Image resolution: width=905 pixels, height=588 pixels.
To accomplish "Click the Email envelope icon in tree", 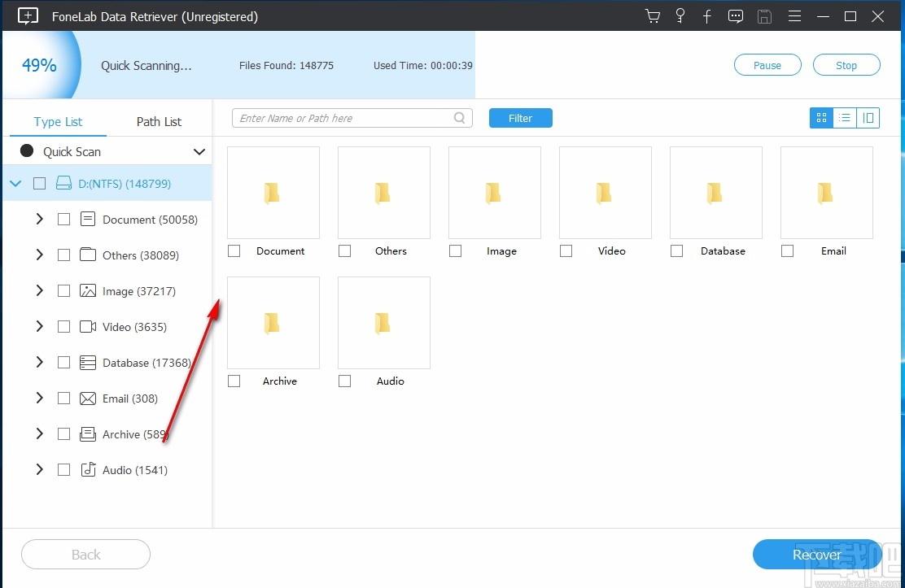I will 88,399.
